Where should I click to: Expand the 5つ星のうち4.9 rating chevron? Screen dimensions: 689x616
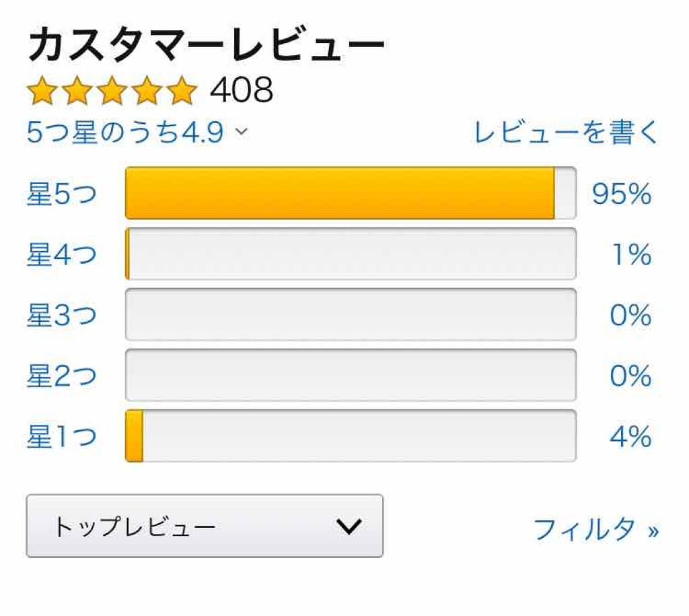coord(241,133)
